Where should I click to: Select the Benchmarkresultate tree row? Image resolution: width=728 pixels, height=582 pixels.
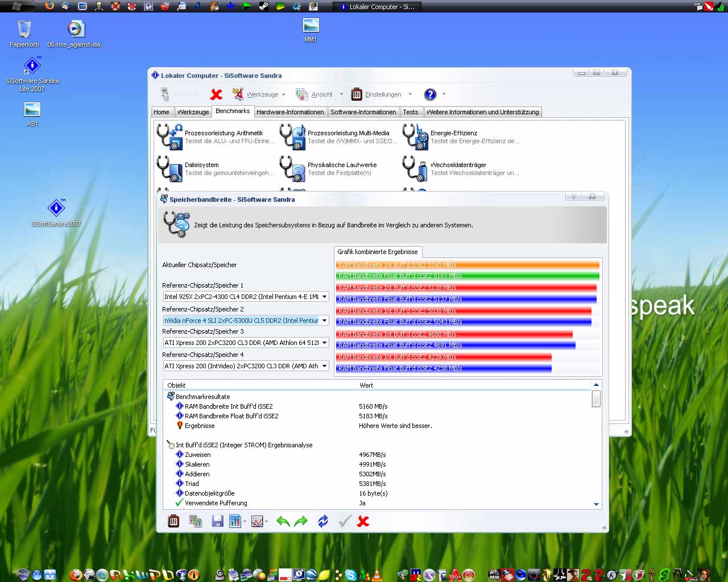[x=202, y=397]
